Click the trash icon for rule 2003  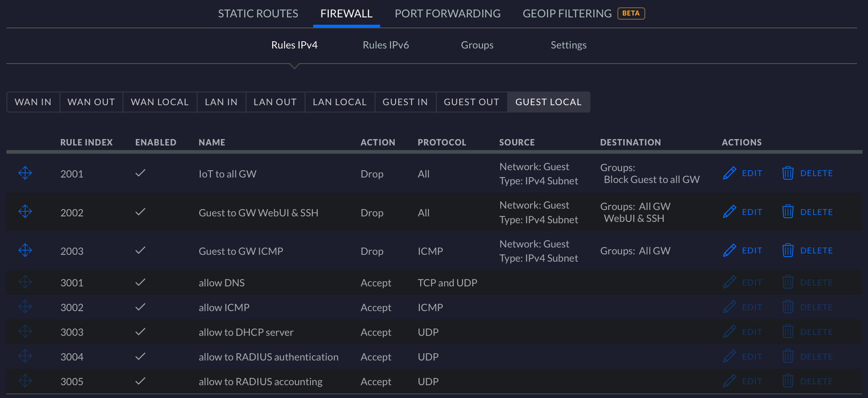click(x=788, y=251)
